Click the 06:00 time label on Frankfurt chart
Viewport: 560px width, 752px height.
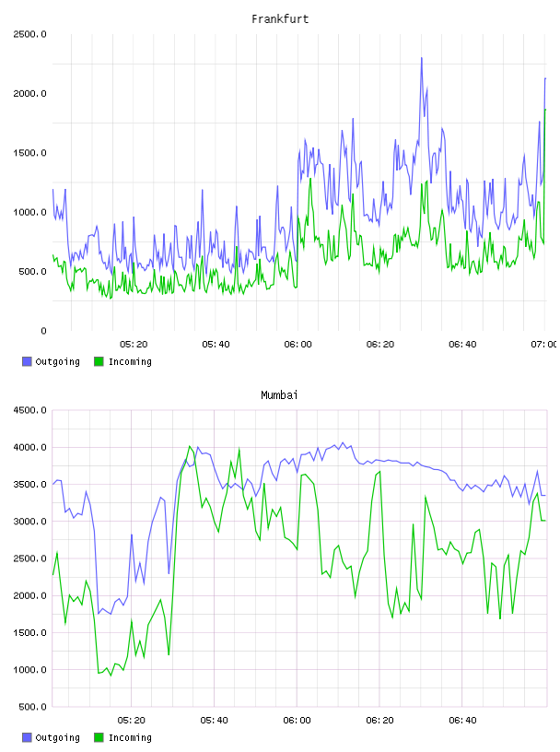(x=297, y=345)
